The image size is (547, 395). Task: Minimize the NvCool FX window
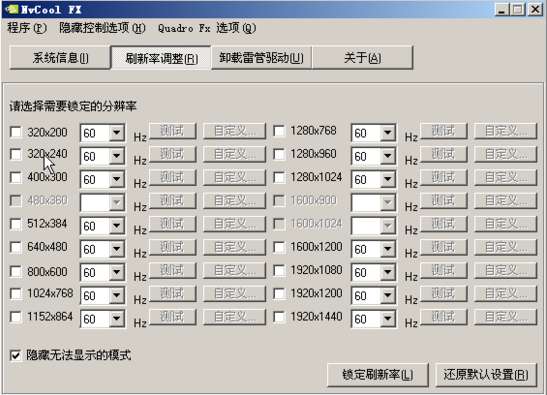click(502, 9)
